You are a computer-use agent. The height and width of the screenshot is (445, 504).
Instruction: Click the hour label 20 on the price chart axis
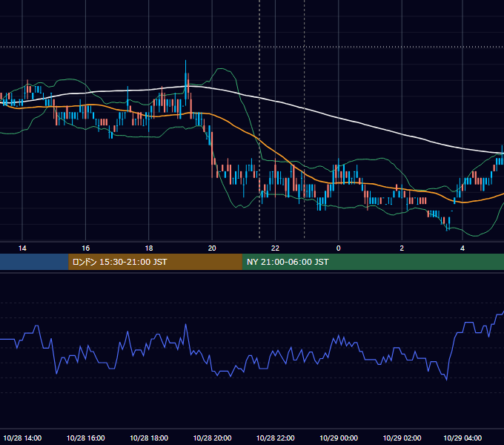coord(212,248)
